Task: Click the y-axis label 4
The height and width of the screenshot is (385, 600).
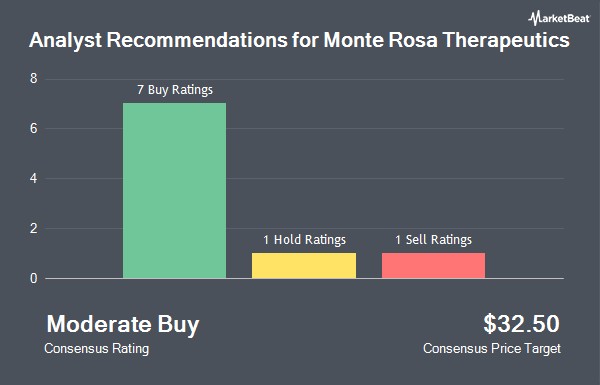Action: [34, 178]
